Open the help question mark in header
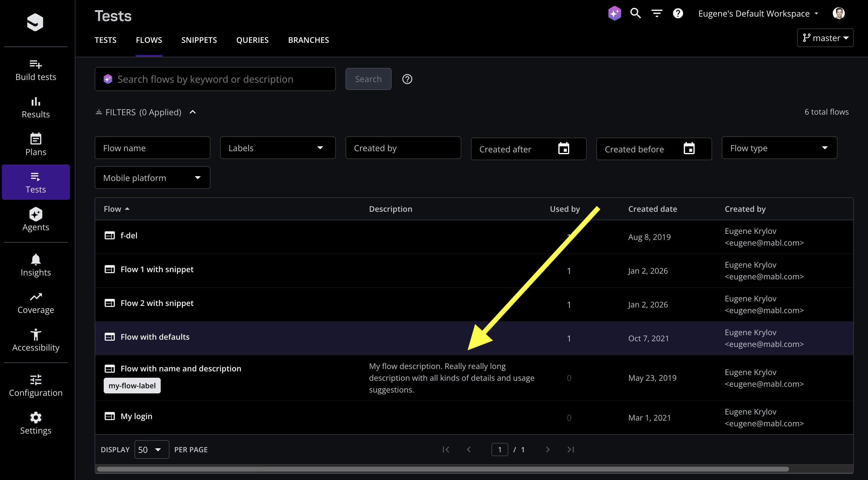The image size is (868, 480). (x=678, y=14)
